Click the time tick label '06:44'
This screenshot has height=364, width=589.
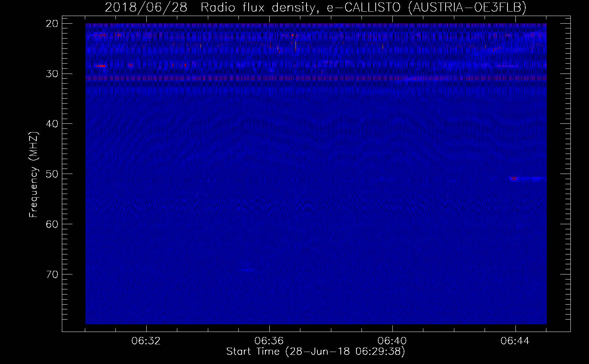click(x=515, y=341)
